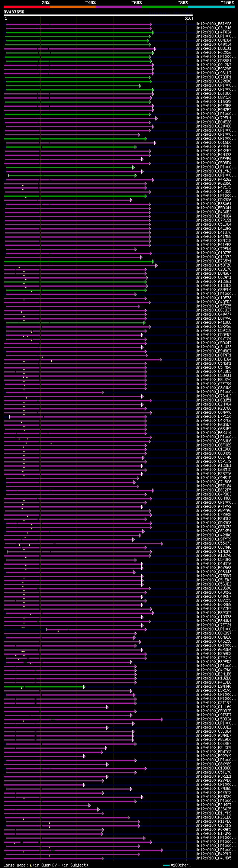
Task: Select UniRef100_A1CB61 label
Action: point(213,281)
